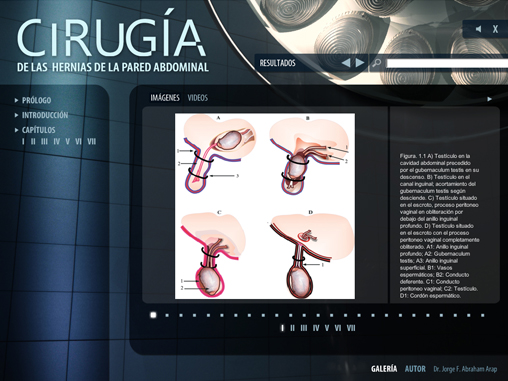Expand the Capítulos section arrow
The width and height of the screenshot is (508, 381).
16,130
